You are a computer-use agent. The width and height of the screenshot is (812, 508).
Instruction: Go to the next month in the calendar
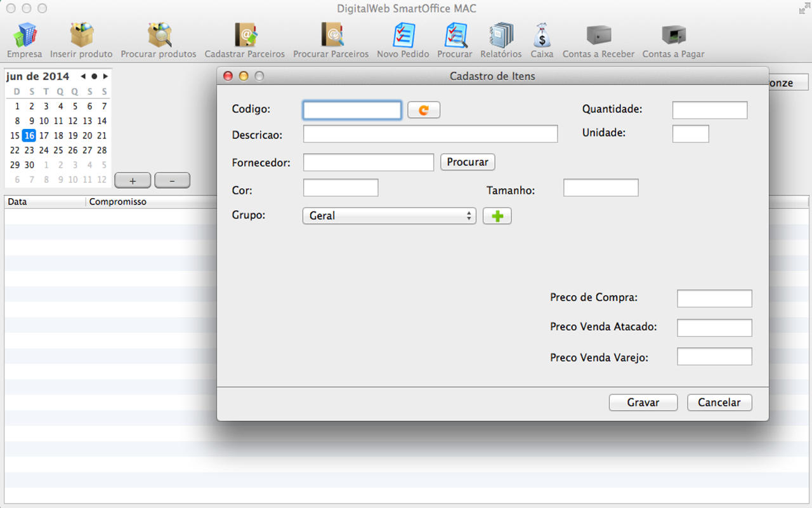tap(105, 76)
